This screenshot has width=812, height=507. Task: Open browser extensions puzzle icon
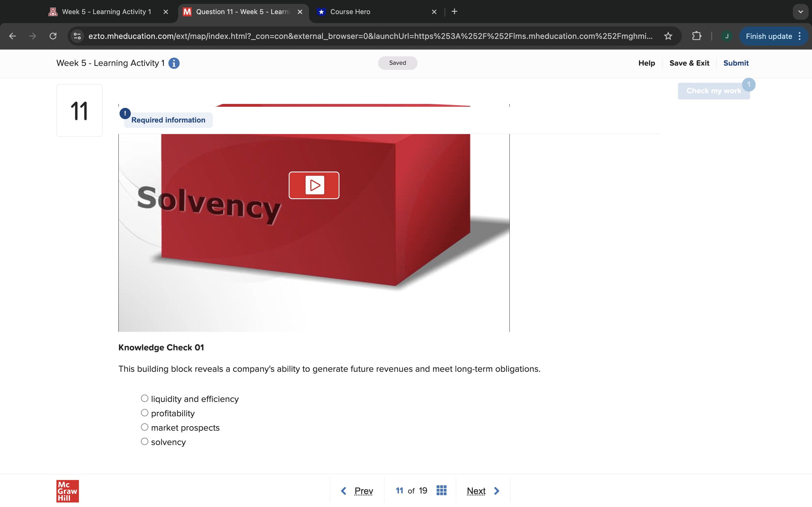coord(697,36)
